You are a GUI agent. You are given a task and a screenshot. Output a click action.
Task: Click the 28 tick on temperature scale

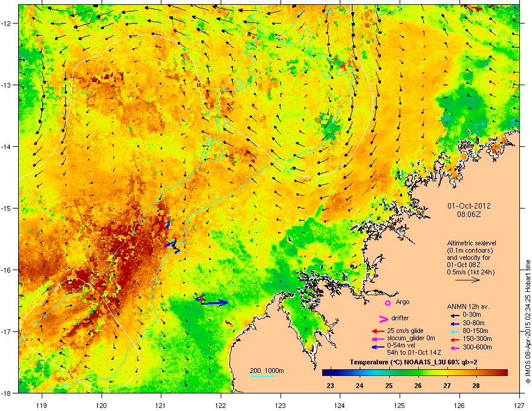coord(476,386)
